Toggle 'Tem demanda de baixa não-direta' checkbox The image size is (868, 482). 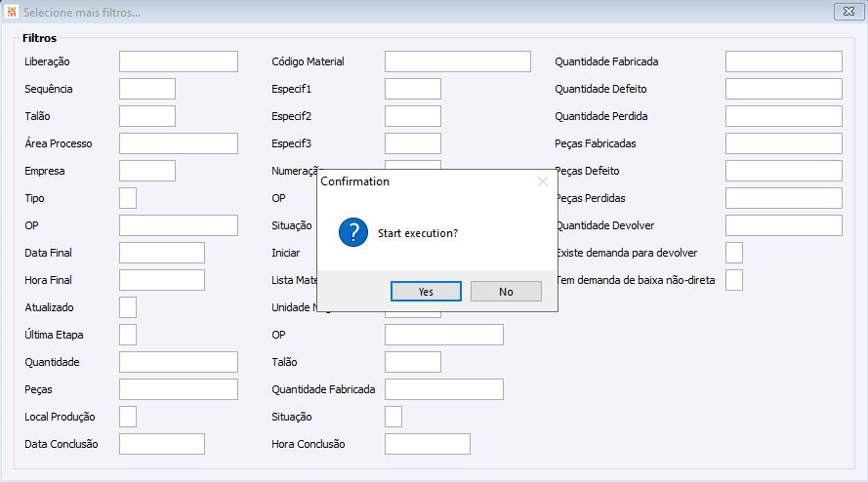734,280
